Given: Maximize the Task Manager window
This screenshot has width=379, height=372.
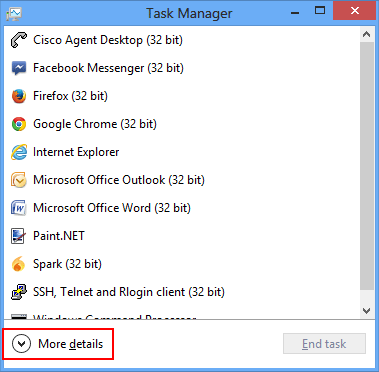Looking at the screenshot, I should 320,11.
